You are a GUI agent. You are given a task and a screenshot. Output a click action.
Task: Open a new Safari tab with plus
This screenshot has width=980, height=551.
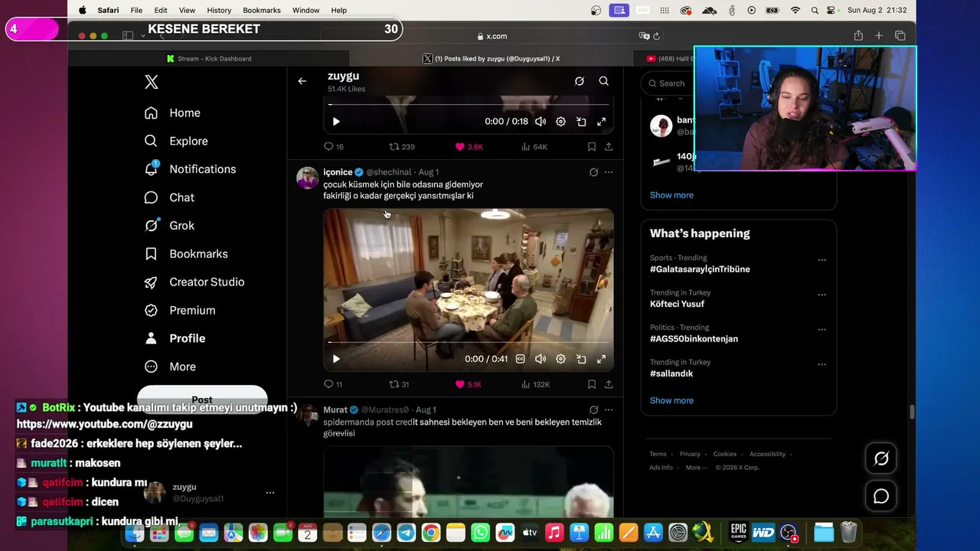879,36
